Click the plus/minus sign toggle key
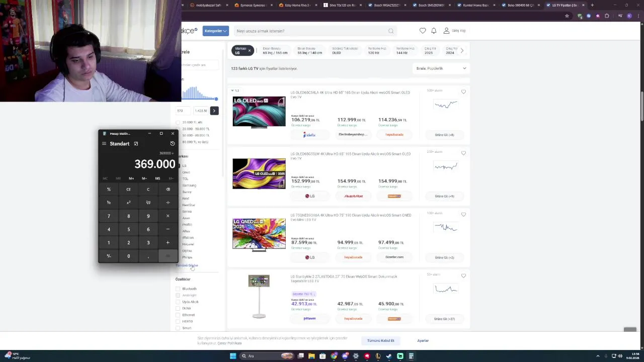Screen dimensions: 644x362 click(109, 256)
